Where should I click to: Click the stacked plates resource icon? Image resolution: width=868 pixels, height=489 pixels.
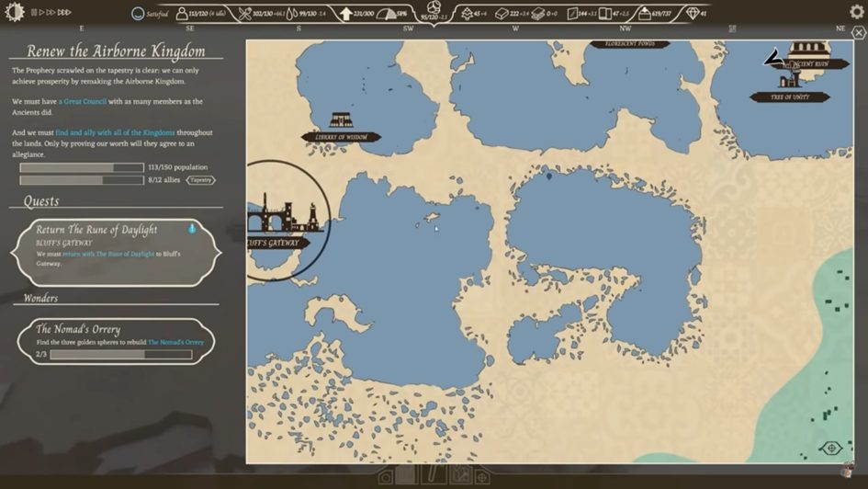point(538,13)
